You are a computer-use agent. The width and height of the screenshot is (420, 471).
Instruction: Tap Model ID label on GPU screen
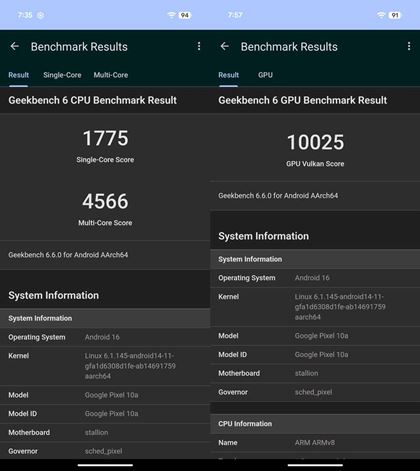pyautogui.click(x=233, y=354)
